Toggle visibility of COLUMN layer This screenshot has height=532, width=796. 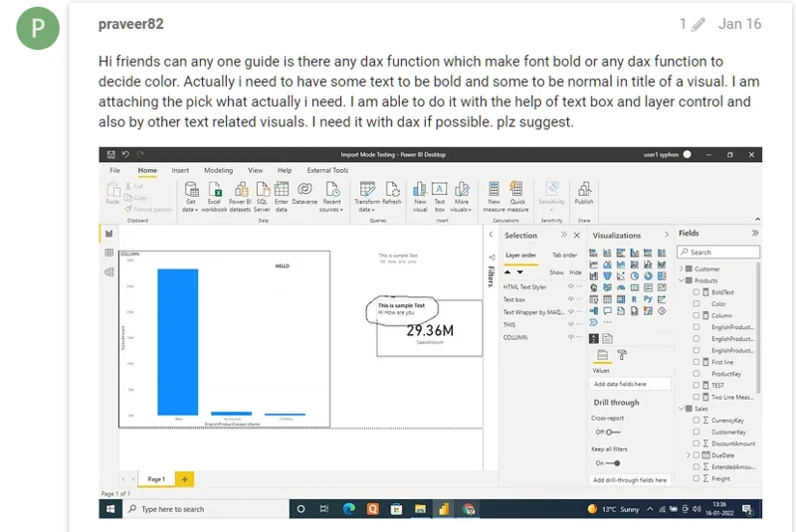click(x=570, y=337)
